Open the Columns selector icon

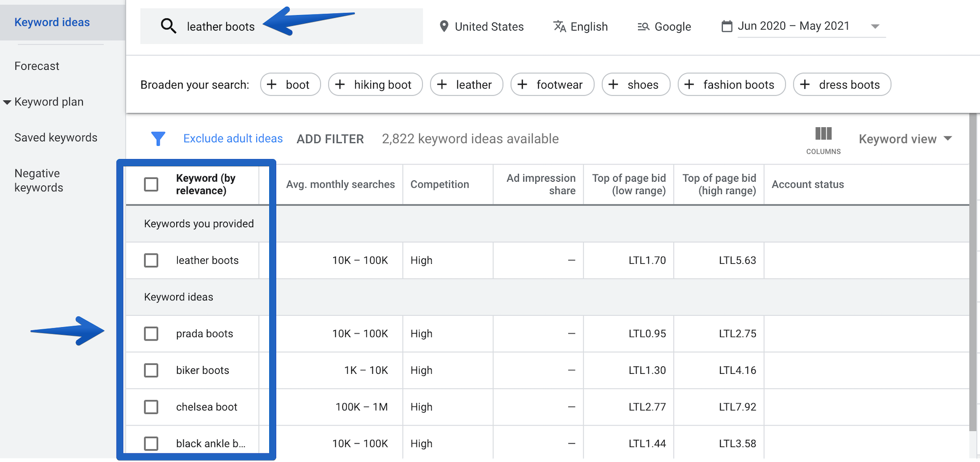tap(823, 134)
